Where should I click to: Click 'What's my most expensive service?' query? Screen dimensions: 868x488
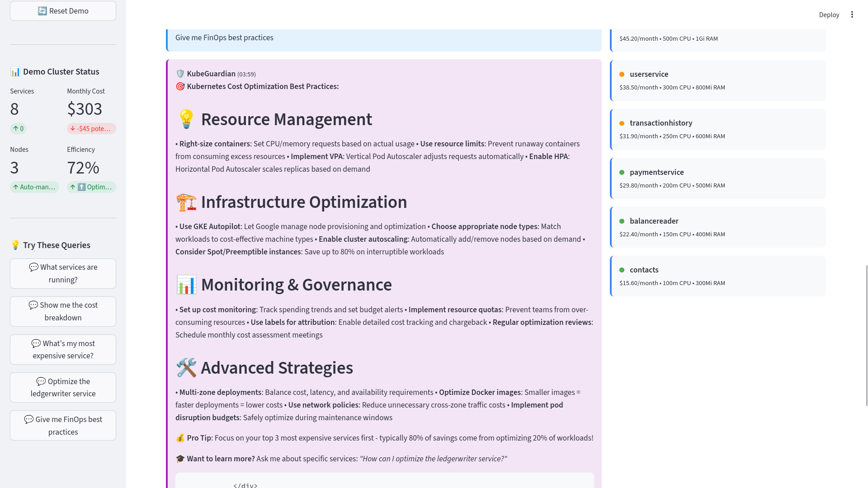[x=63, y=349]
